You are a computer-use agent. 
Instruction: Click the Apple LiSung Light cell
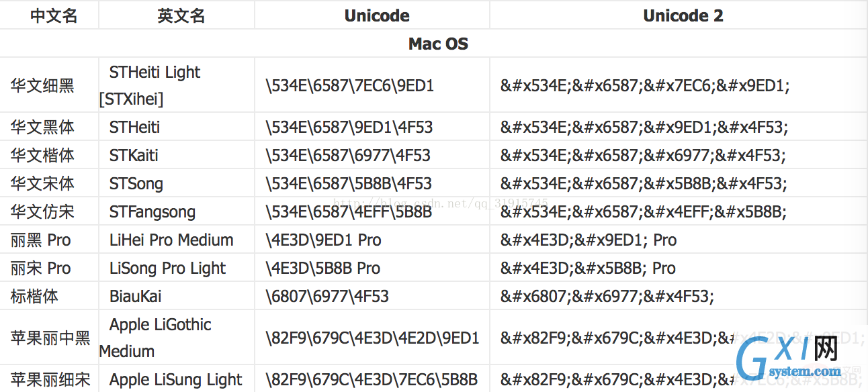point(177,379)
